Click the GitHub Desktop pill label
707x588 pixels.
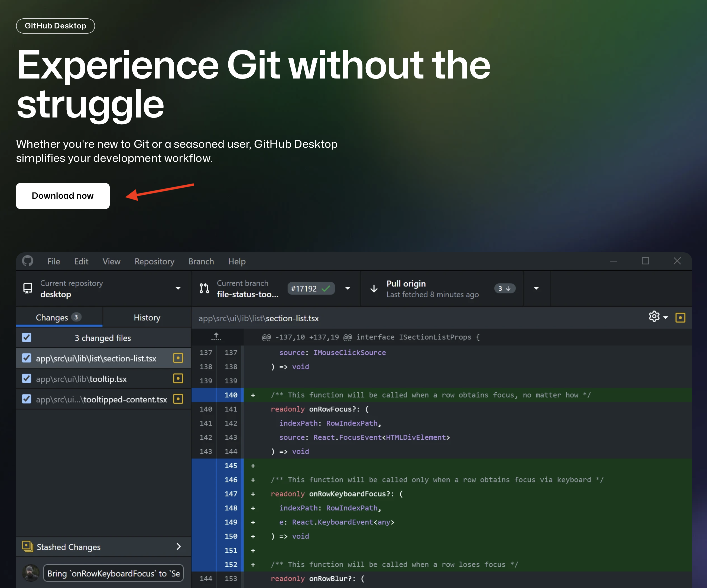tap(56, 26)
